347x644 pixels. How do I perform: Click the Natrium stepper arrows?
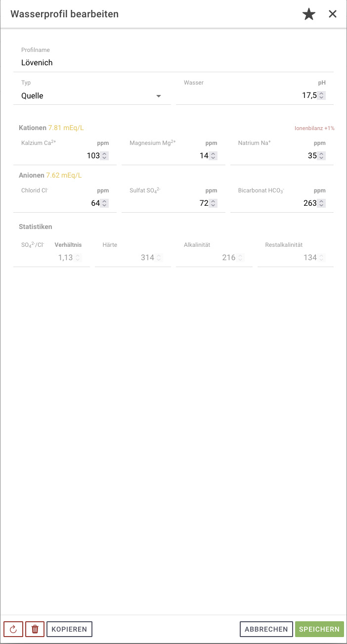[322, 156]
